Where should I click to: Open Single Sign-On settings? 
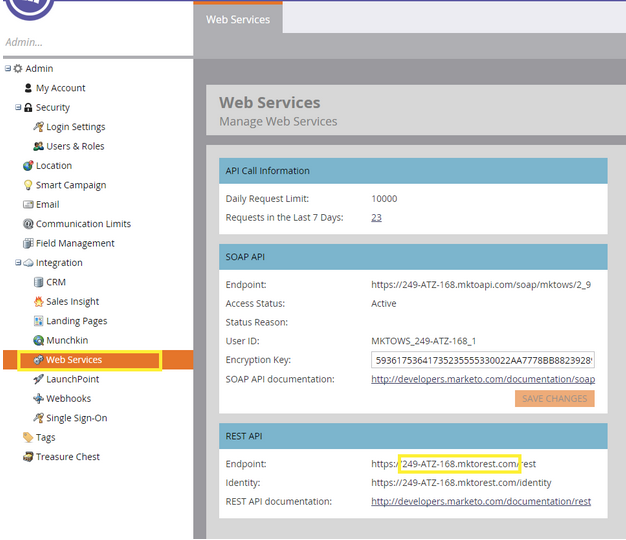[77, 418]
